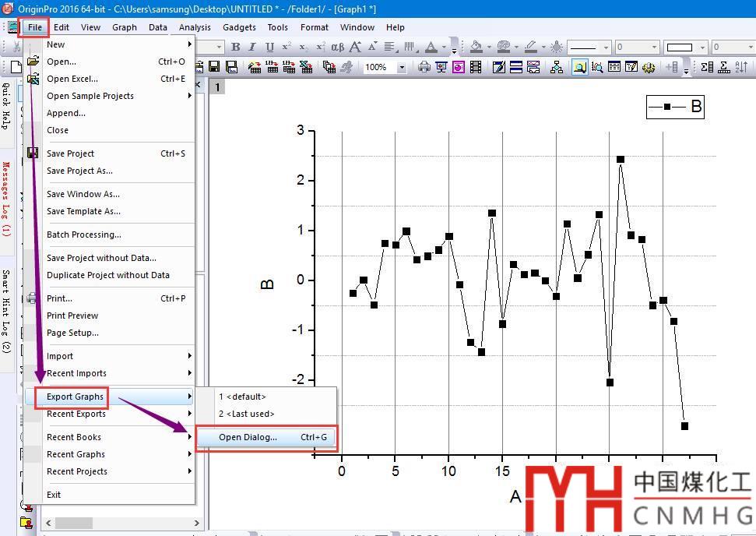Expand the New submenu arrow
Viewport: 756px width, 536px height.
pyautogui.click(x=189, y=44)
